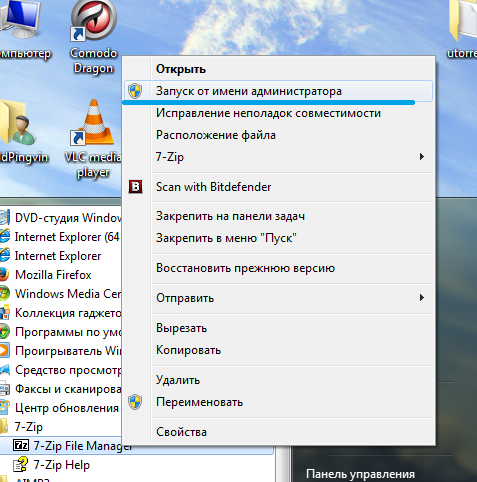Click the Bitdefender B icon in context menu

[135, 187]
